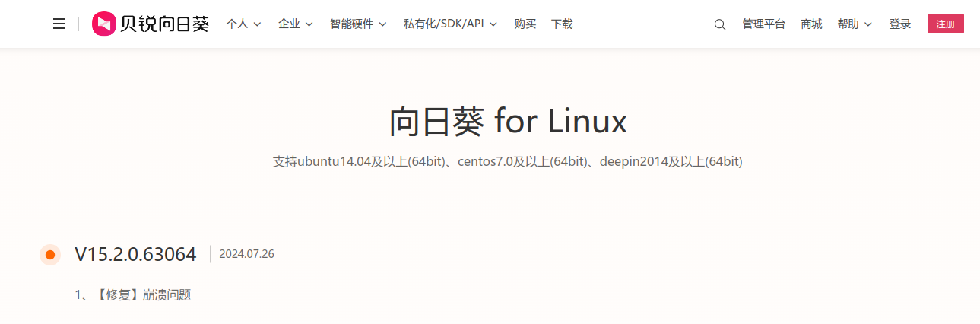This screenshot has height=324, width=980.
Task: Click the orange version bullet marker
Action: click(50, 254)
